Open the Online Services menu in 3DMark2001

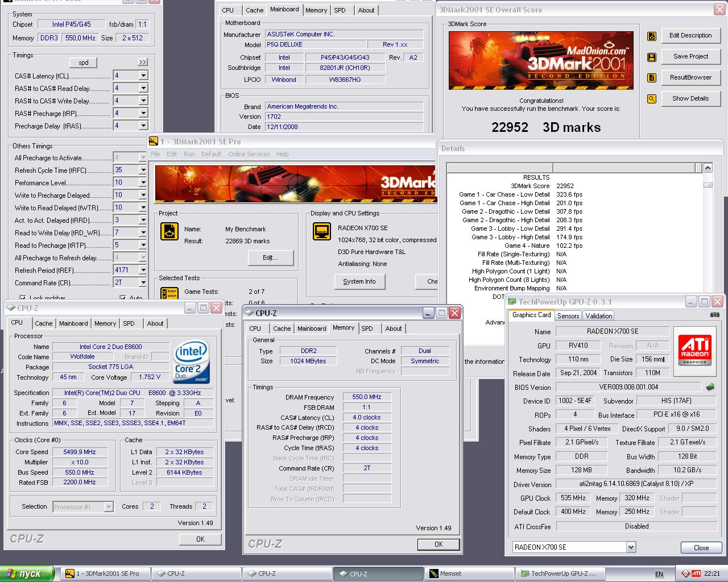(249, 154)
